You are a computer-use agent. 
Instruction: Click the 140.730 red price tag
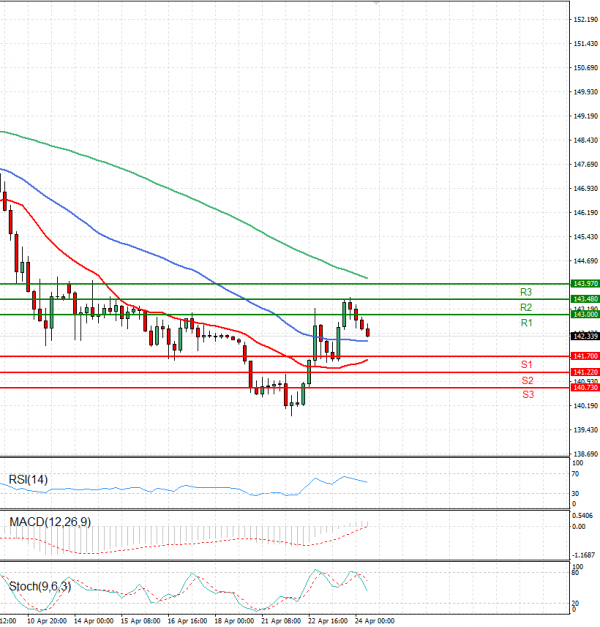tap(584, 388)
